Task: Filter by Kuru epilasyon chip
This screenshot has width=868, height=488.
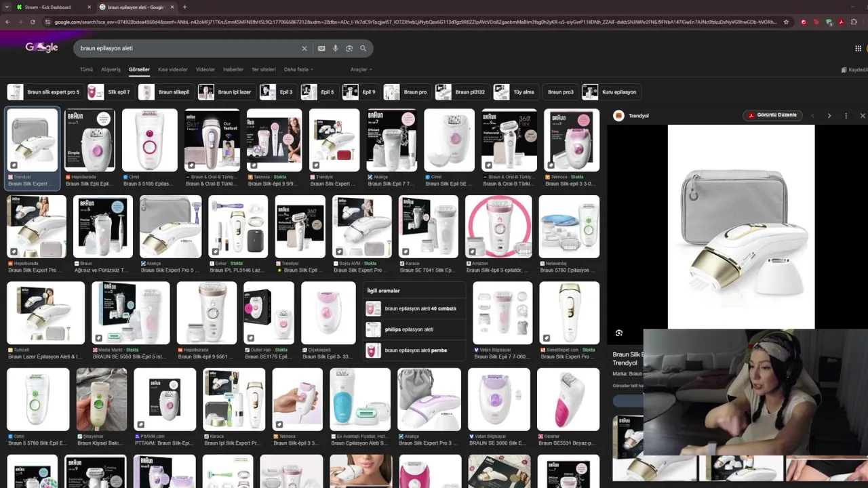Action: pyautogui.click(x=610, y=92)
